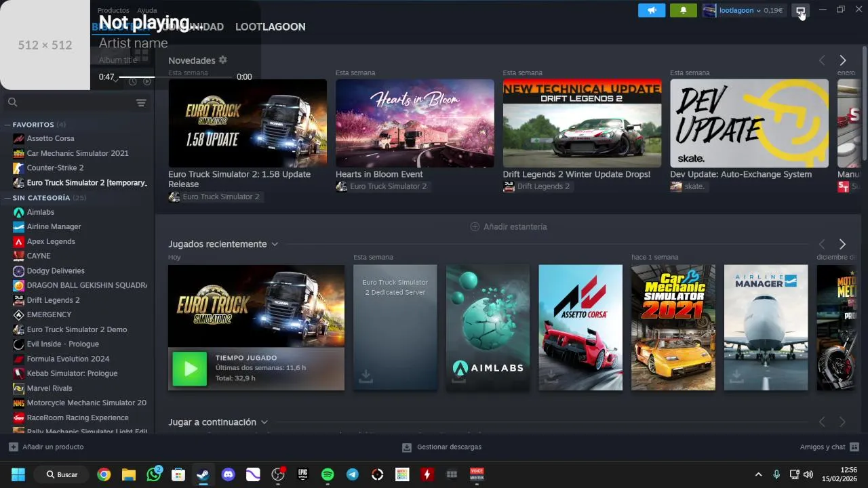Open WhatsApp from the taskbar

pyautogui.click(x=154, y=474)
